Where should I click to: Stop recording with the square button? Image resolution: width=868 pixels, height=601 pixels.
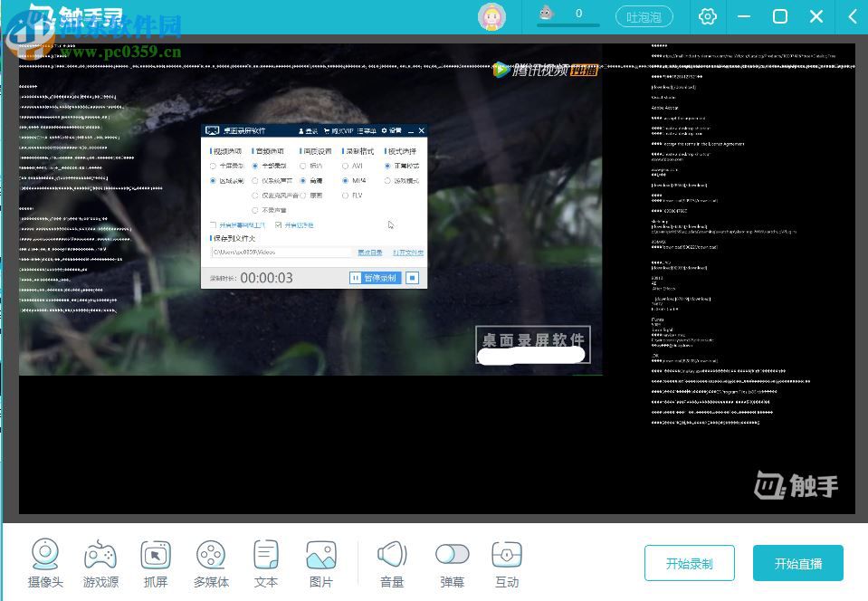point(413,278)
